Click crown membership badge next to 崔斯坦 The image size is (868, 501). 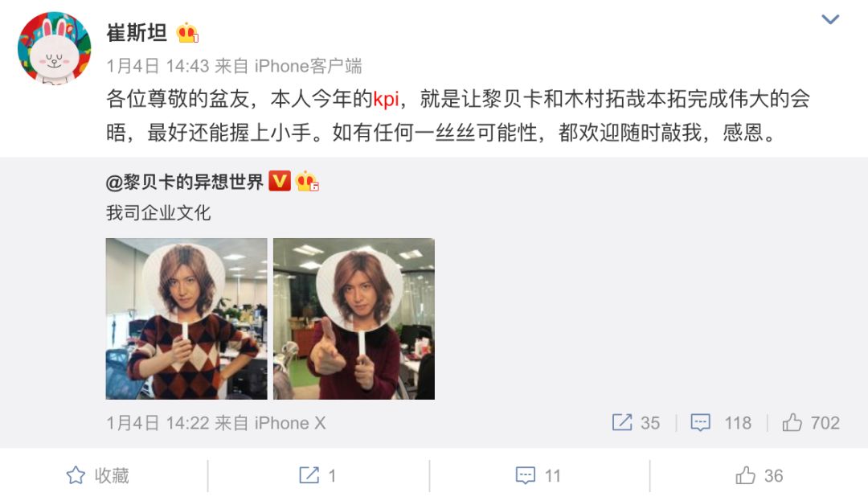187,33
